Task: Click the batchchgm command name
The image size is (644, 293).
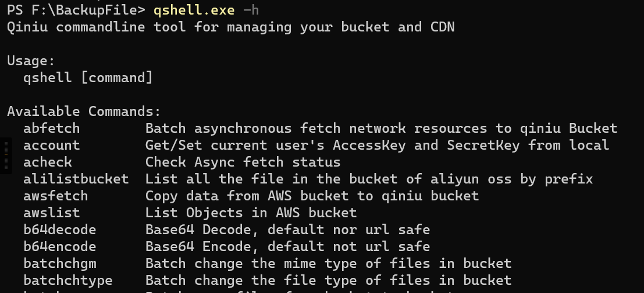Action: 59,263
